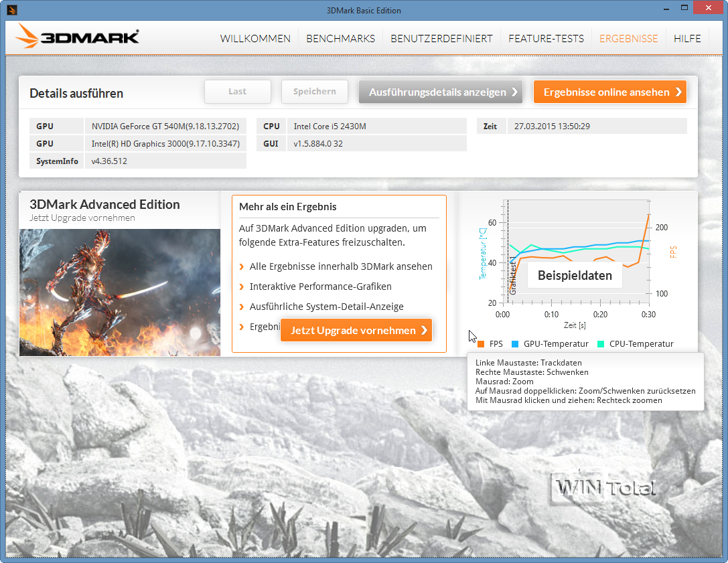Click the 3DMark Advanced Edition heading
728x563 pixels.
tap(104, 204)
